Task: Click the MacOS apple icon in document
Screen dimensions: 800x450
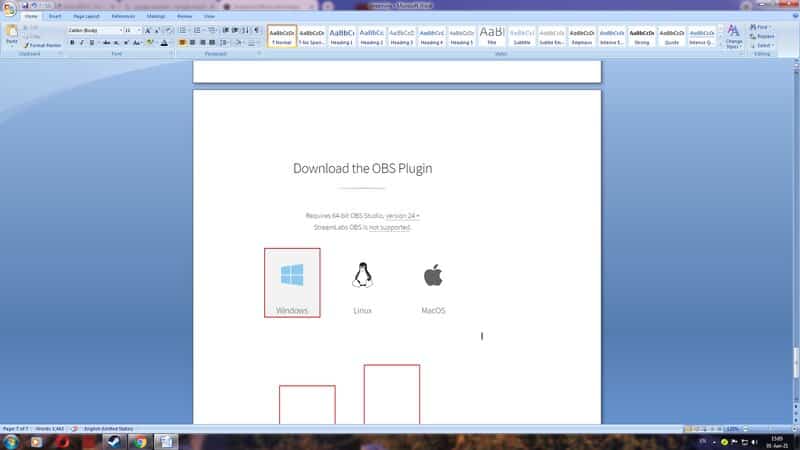Action: (x=433, y=276)
